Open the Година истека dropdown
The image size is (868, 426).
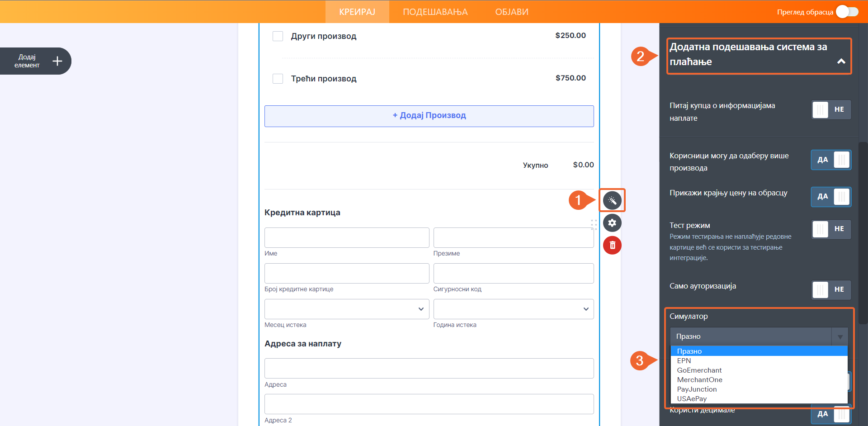point(514,309)
